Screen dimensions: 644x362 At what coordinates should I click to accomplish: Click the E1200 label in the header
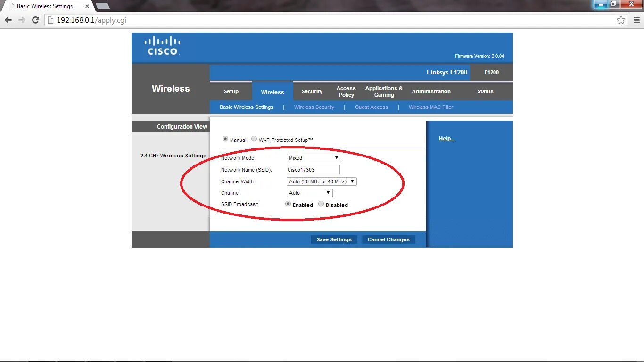[x=492, y=72]
